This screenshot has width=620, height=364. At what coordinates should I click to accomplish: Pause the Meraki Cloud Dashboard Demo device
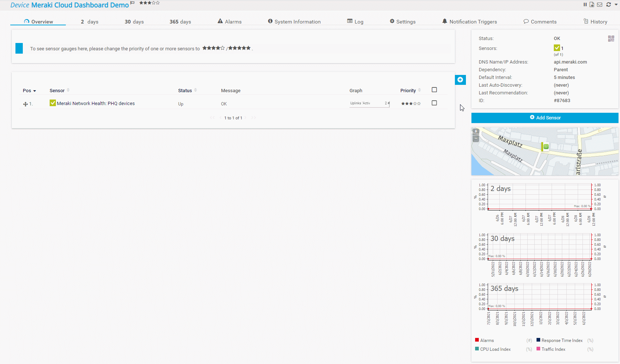[x=585, y=4]
